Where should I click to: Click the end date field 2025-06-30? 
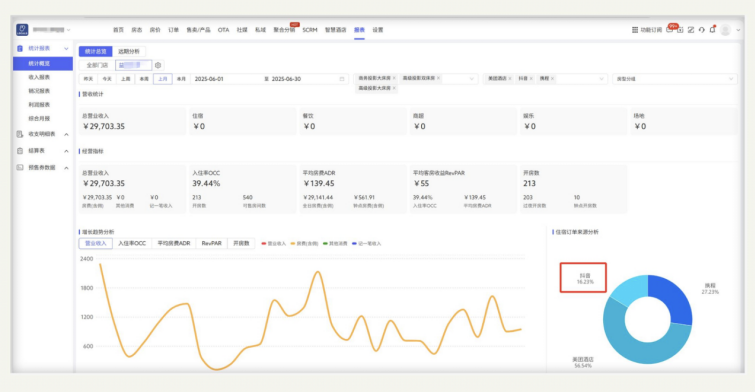point(286,79)
